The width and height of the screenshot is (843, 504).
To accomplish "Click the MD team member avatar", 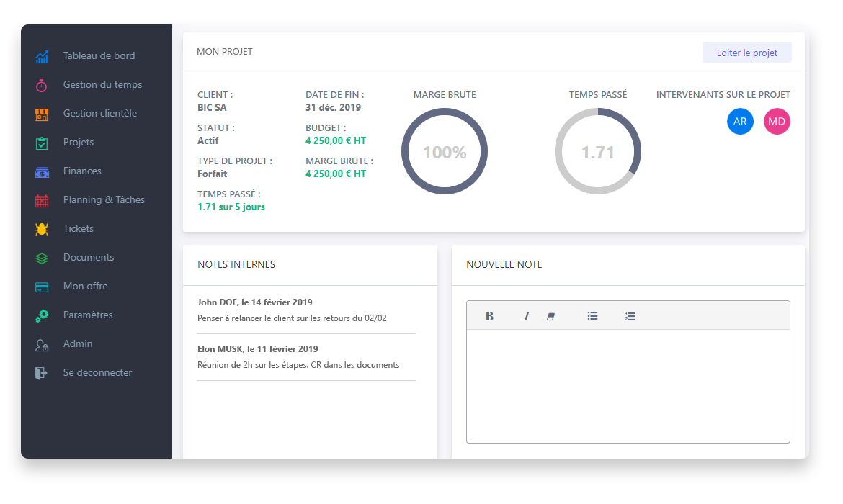I will coord(776,122).
